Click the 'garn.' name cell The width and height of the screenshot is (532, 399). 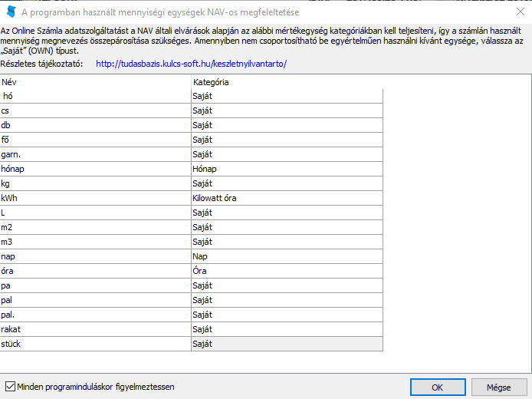click(x=95, y=154)
